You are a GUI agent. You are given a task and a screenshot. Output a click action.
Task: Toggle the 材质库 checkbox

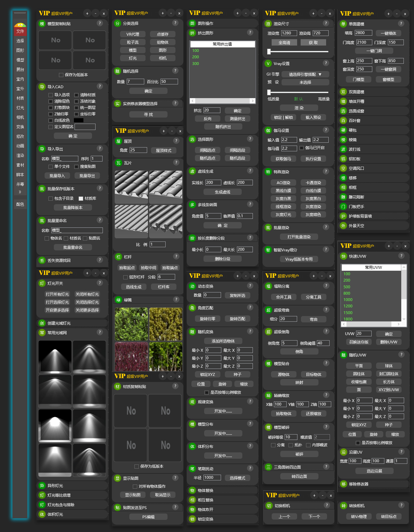coord(81,198)
